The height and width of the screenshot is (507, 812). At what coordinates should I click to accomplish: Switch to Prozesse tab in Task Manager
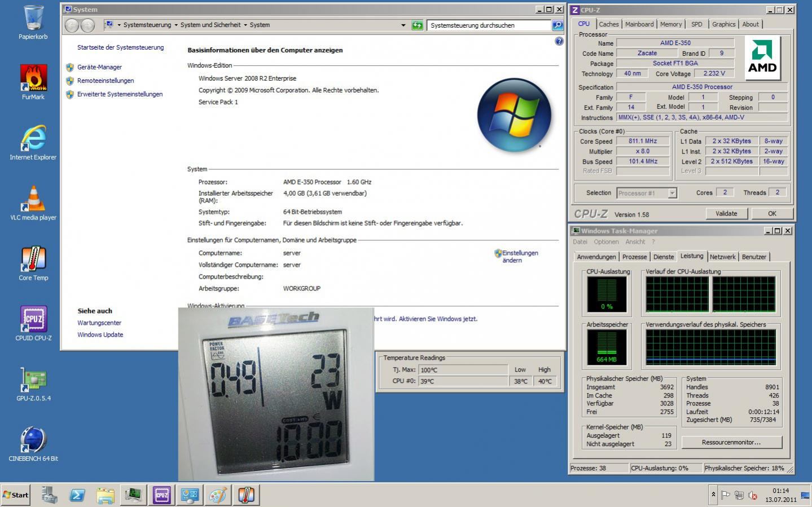[634, 257]
